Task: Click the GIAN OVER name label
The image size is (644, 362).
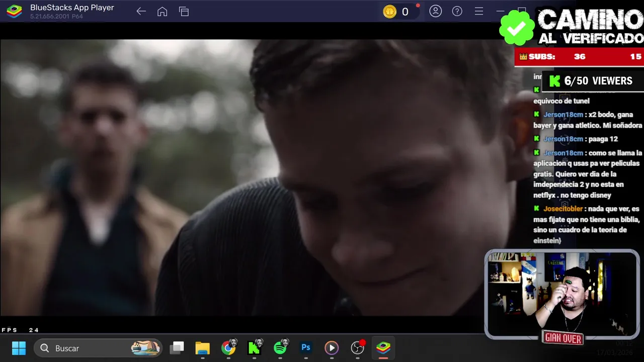Action: tap(562, 338)
